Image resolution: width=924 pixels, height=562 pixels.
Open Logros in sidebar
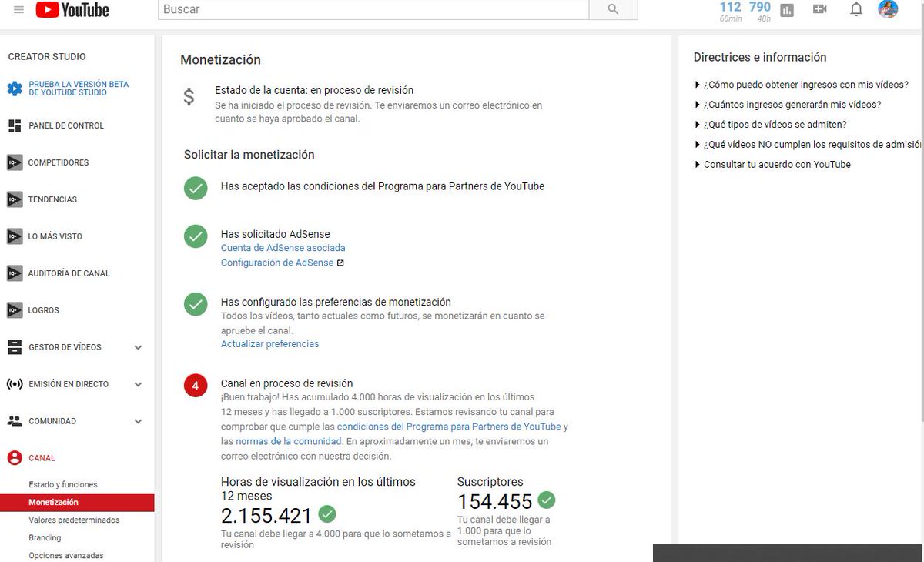(44, 310)
